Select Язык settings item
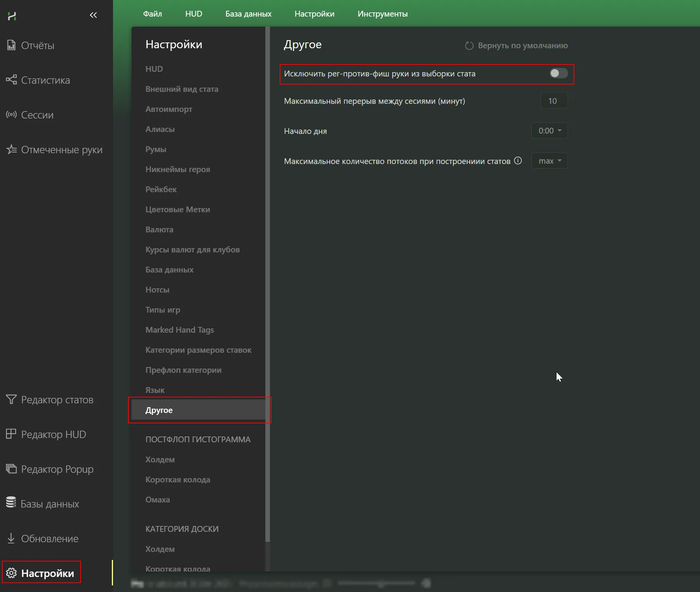The image size is (700, 592). (155, 390)
